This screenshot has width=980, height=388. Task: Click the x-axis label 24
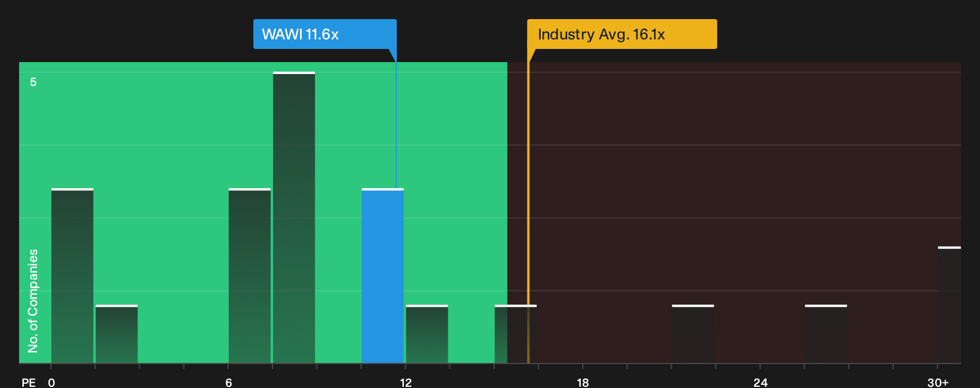[x=760, y=383]
